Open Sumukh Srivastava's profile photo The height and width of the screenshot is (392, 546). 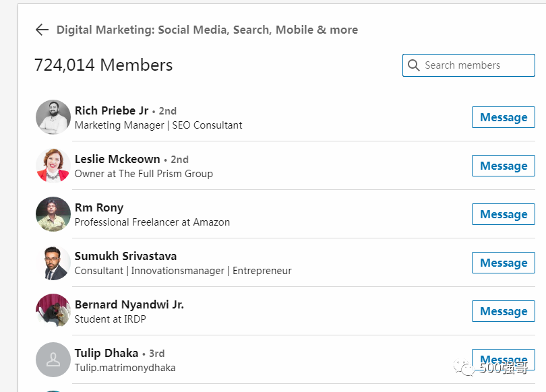[53, 263]
